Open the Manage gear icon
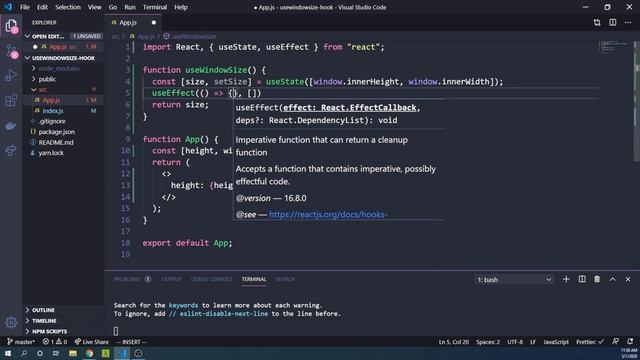640x360 pixels. (11, 322)
